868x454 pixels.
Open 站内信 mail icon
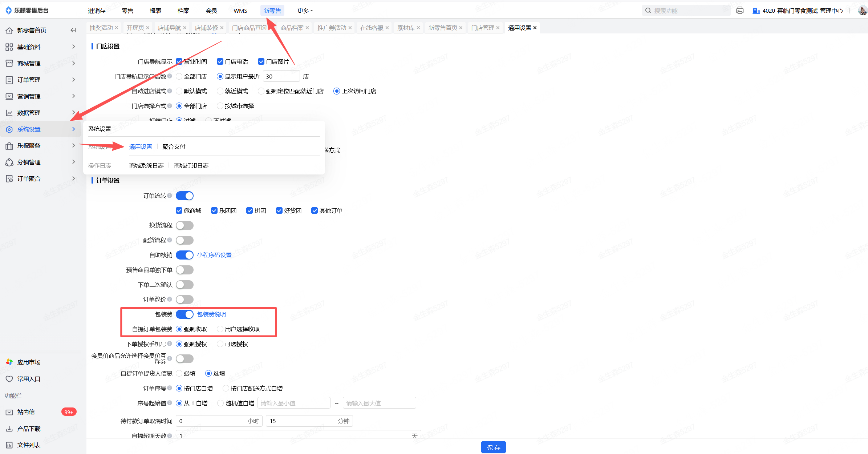tap(9, 412)
